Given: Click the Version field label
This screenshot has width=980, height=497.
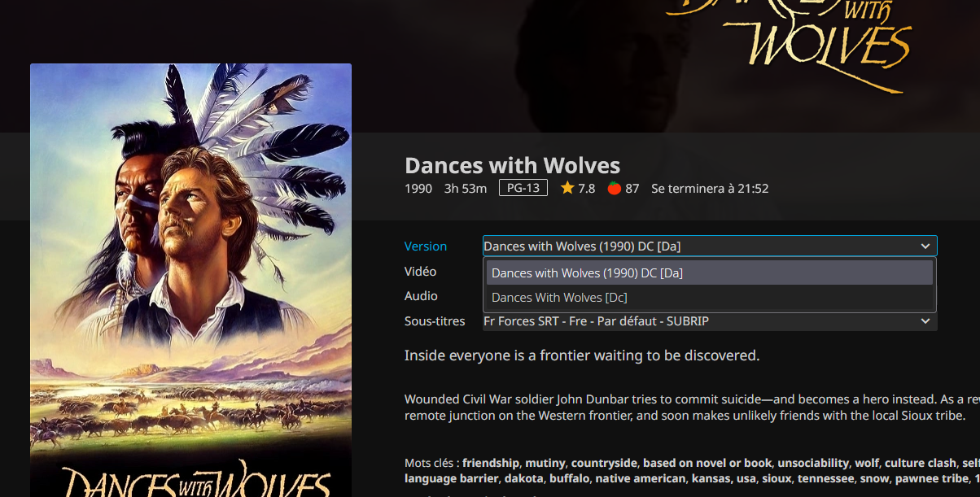Looking at the screenshot, I should pyautogui.click(x=426, y=246).
